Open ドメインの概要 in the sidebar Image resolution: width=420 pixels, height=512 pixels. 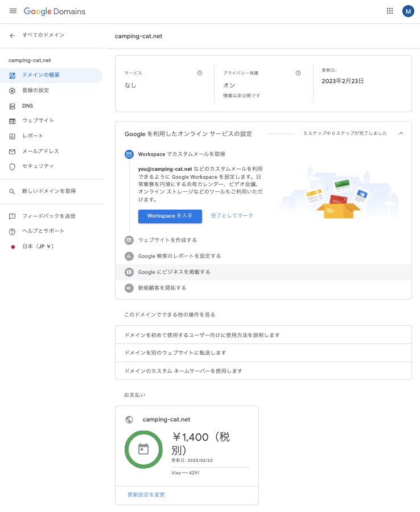(51, 75)
